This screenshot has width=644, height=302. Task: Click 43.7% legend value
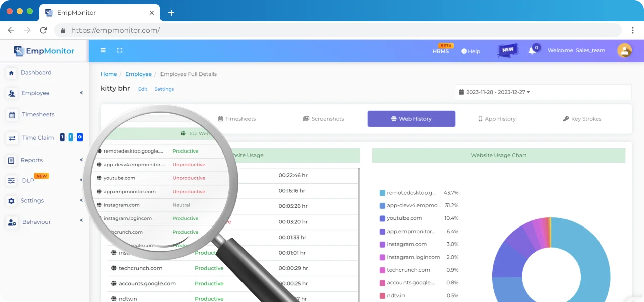pyautogui.click(x=451, y=193)
